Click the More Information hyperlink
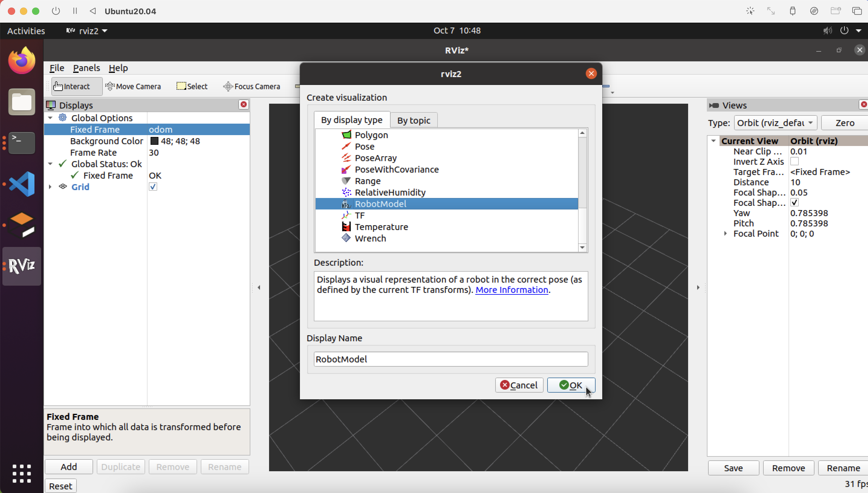 coord(512,290)
